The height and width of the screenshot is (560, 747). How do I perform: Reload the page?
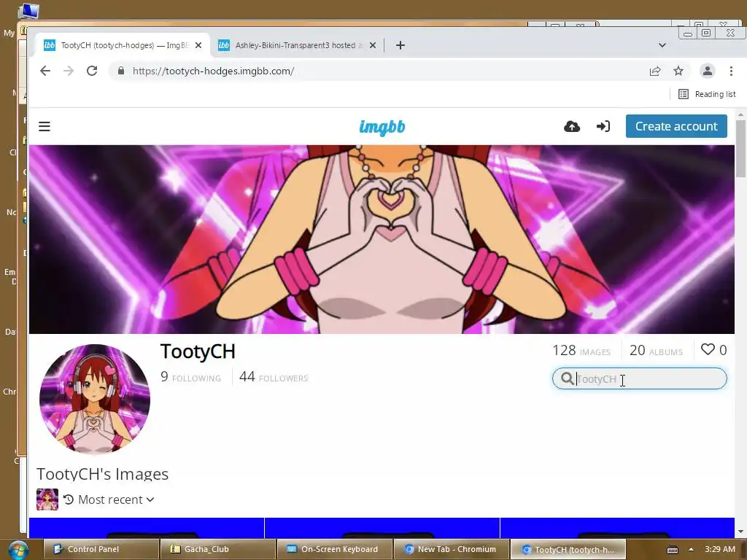click(92, 71)
